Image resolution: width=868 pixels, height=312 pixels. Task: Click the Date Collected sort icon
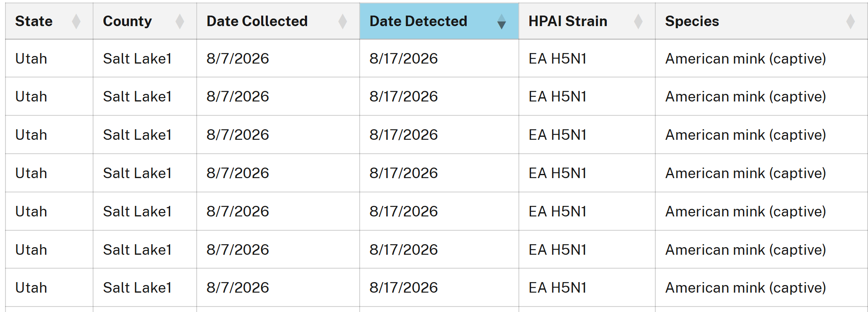point(343,21)
